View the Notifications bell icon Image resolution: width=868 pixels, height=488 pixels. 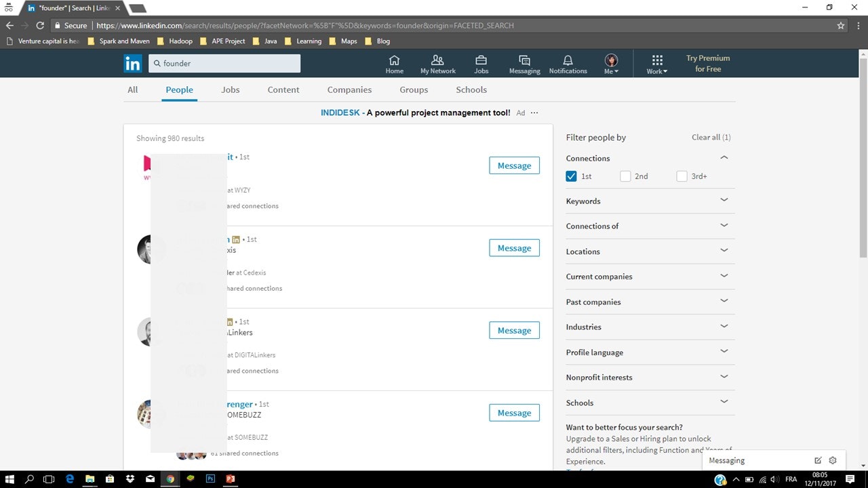568,63
